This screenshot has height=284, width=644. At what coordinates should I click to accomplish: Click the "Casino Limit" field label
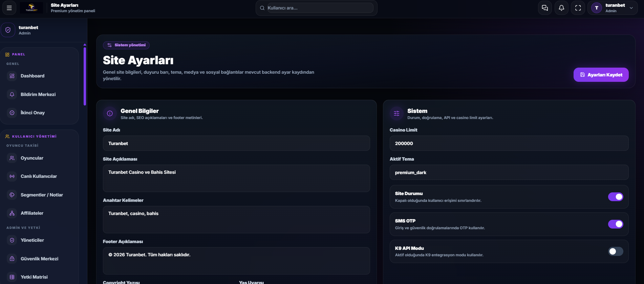click(x=403, y=130)
